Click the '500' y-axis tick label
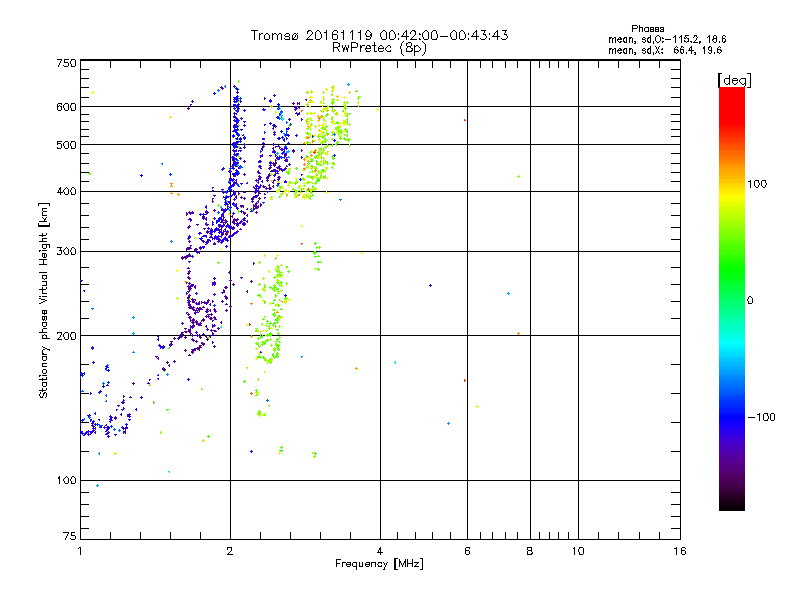The width and height of the screenshot is (800, 600). pyautogui.click(x=66, y=145)
